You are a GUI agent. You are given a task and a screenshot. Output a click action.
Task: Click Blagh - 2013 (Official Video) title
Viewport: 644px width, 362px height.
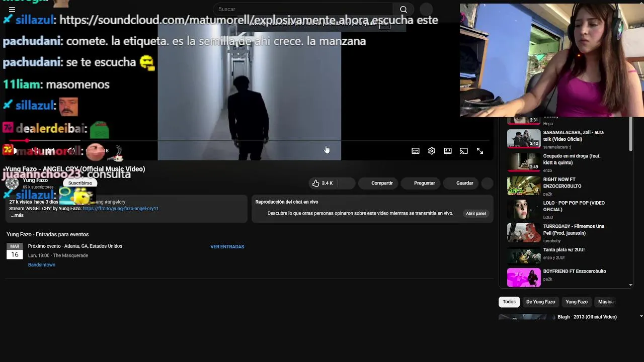click(587, 317)
